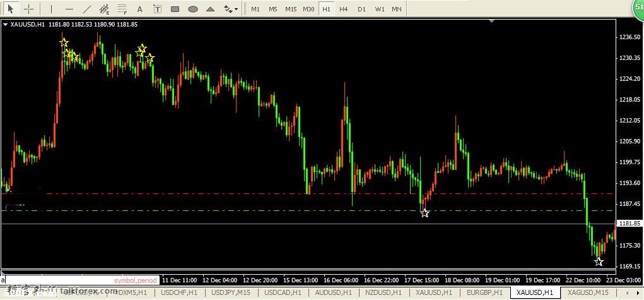Screen dimensions: 644x300
Task: Switch chart to H4 timeframe
Action: point(344,9)
